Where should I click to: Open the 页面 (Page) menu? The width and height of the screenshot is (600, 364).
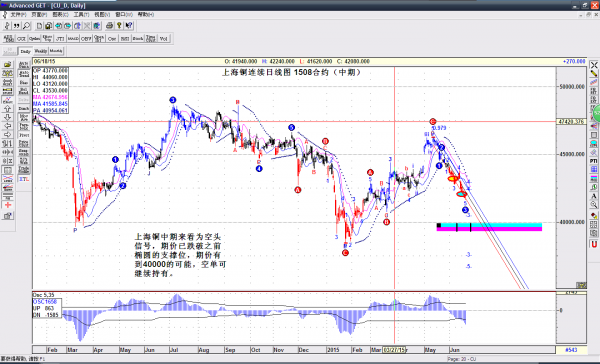click(x=39, y=15)
